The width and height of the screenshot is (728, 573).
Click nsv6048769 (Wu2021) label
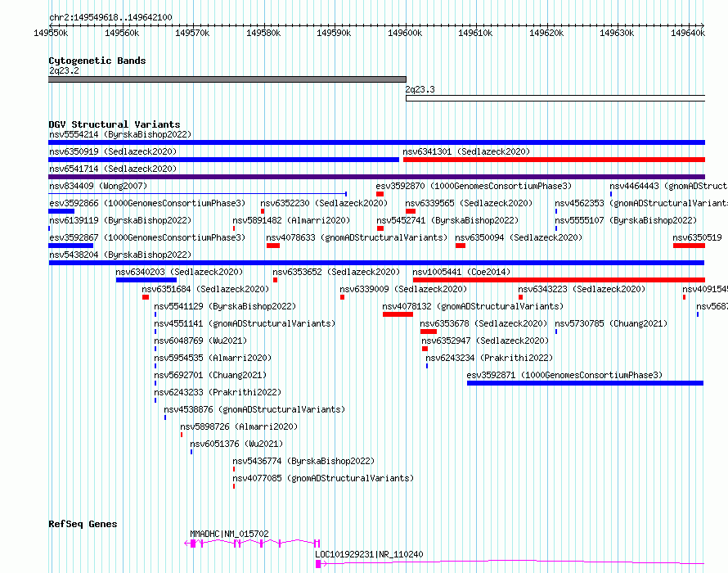tap(200, 341)
